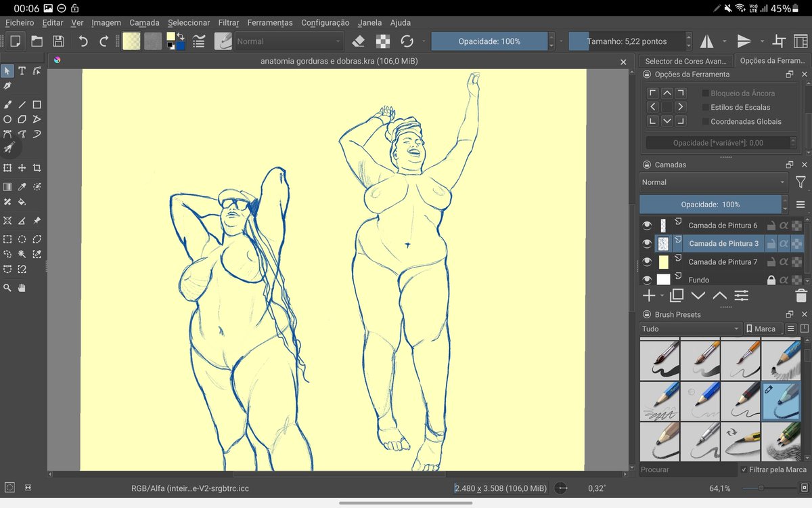Toggle Eraser mode in the top toolbar
Screen dimensions: 812x508
point(359,41)
